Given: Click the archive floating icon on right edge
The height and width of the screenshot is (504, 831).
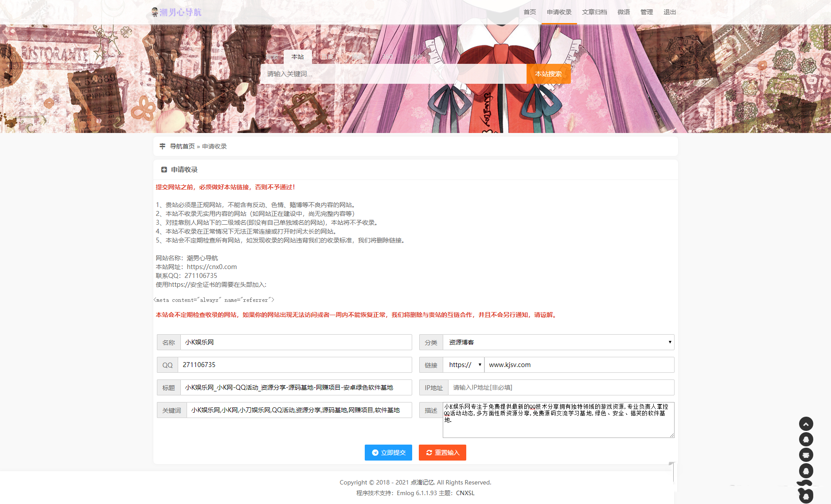Looking at the screenshot, I should (x=806, y=455).
